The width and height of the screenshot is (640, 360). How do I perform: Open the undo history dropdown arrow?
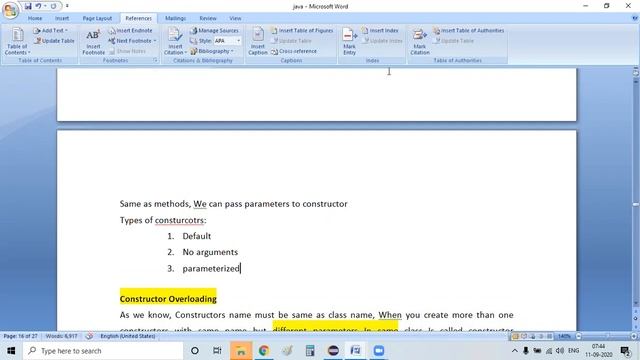click(45, 6)
